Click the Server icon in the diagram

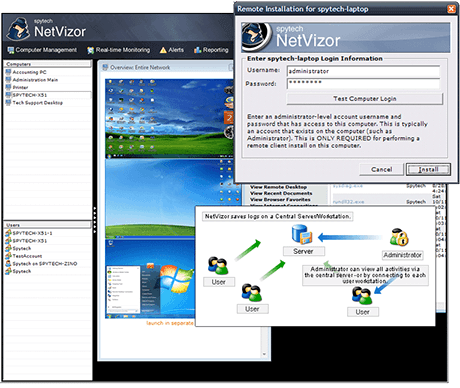302,234
